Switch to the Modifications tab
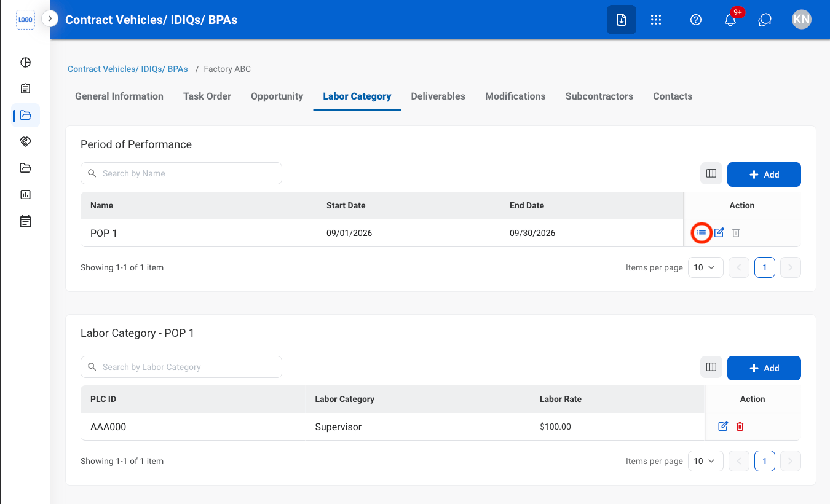The height and width of the screenshot is (504, 830). tap(515, 96)
